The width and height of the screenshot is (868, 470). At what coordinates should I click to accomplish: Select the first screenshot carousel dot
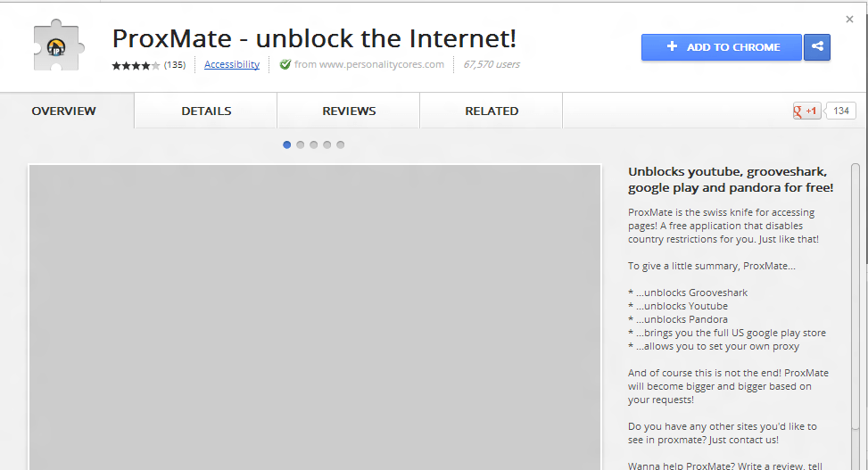pos(286,145)
